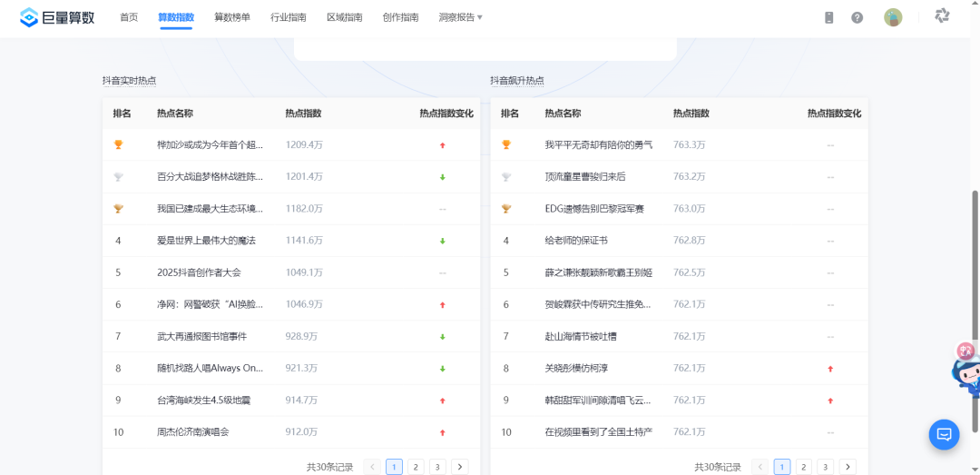
Task: Go to page 2 of 抖音实时热点
Action: click(416, 467)
